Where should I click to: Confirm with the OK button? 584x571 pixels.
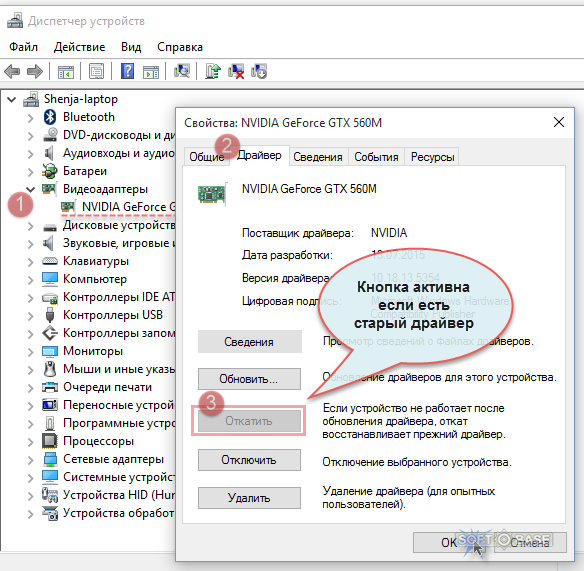coord(449,543)
